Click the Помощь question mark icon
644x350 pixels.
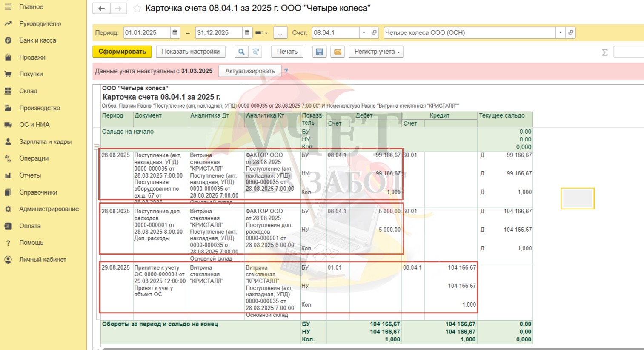click(8, 243)
